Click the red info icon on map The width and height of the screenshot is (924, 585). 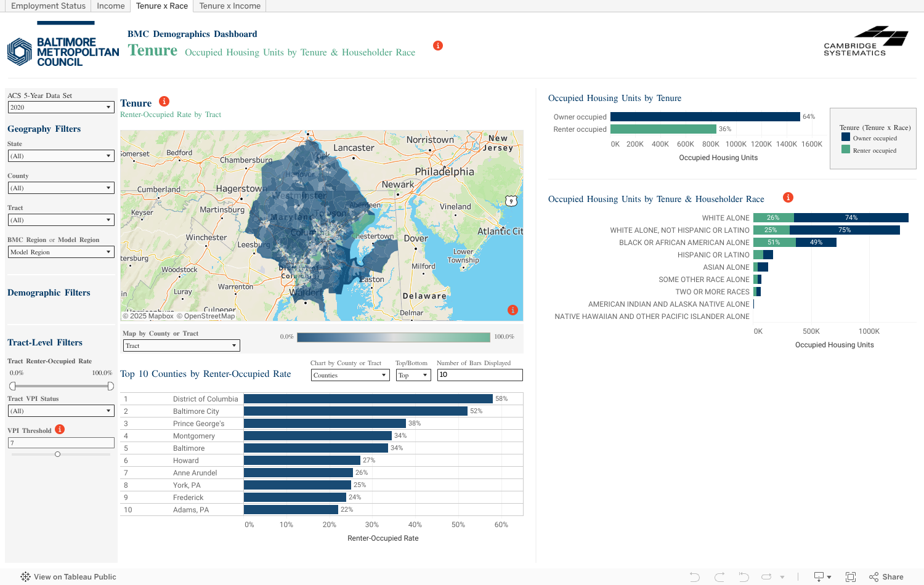pos(513,310)
